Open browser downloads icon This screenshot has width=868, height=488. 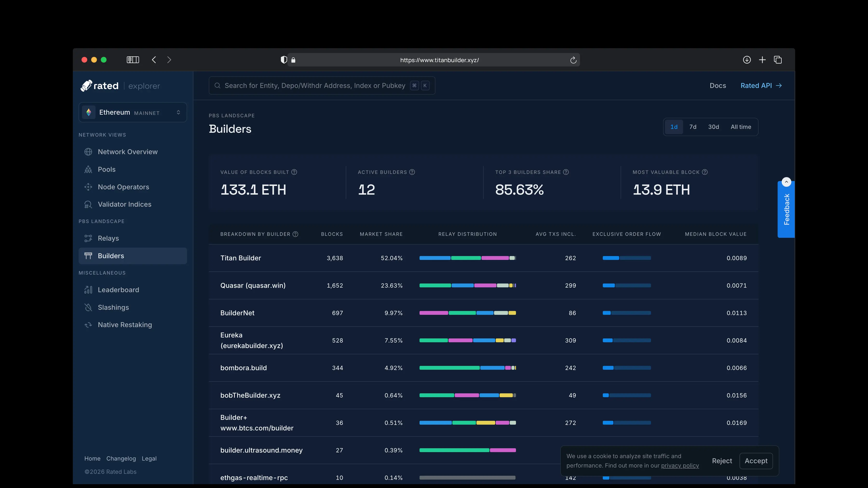[x=747, y=59]
